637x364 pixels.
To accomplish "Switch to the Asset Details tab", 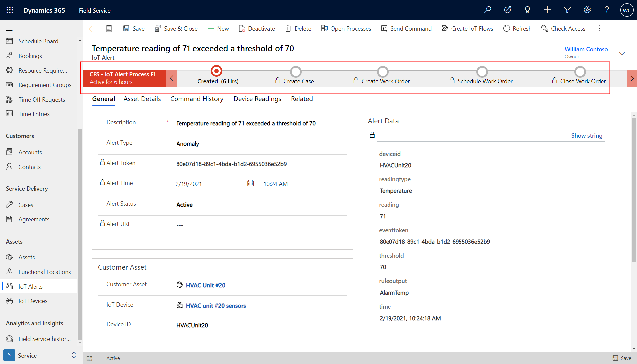I will click(x=142, y=99).
